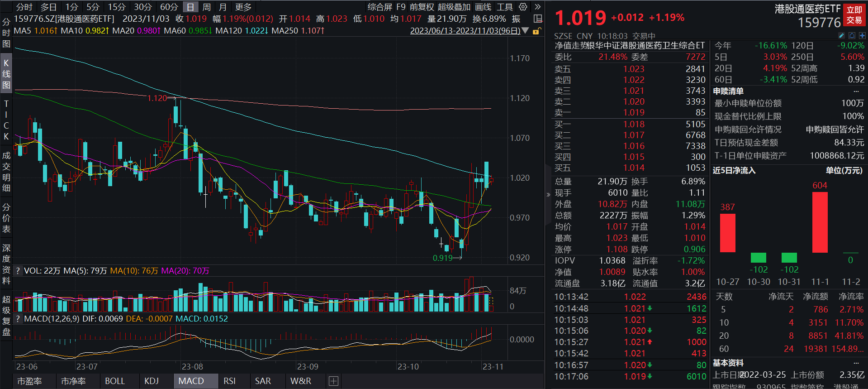Open the date range dropdown triangle
Viewport: 868px width, 389px height.
click(x=525, y=31)
